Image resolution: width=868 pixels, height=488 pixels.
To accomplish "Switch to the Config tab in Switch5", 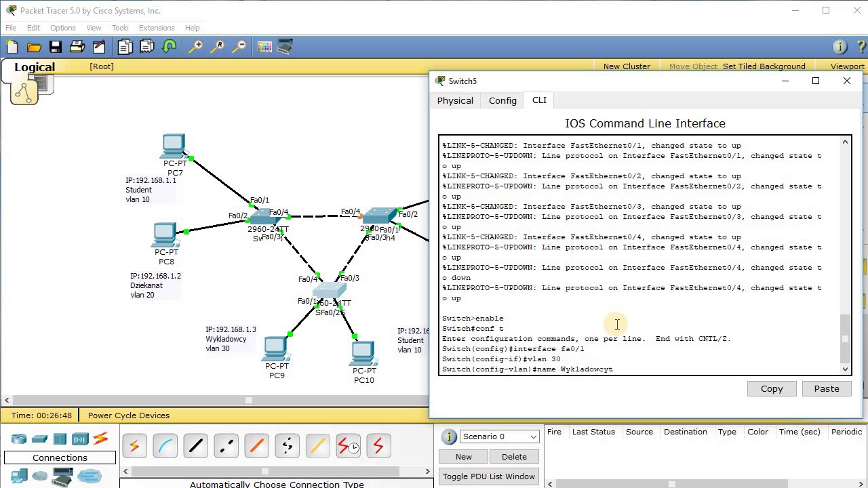I will (x=502, y=100).
